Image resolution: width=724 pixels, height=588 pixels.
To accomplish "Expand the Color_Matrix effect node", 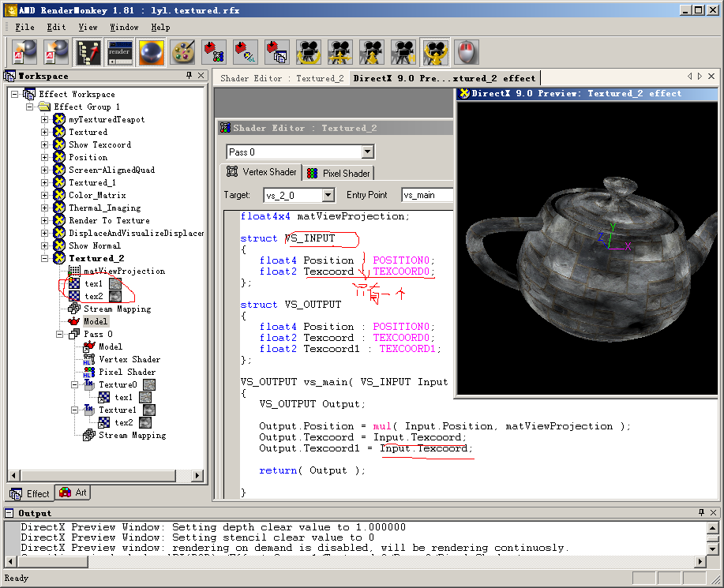I will (44, 195).
